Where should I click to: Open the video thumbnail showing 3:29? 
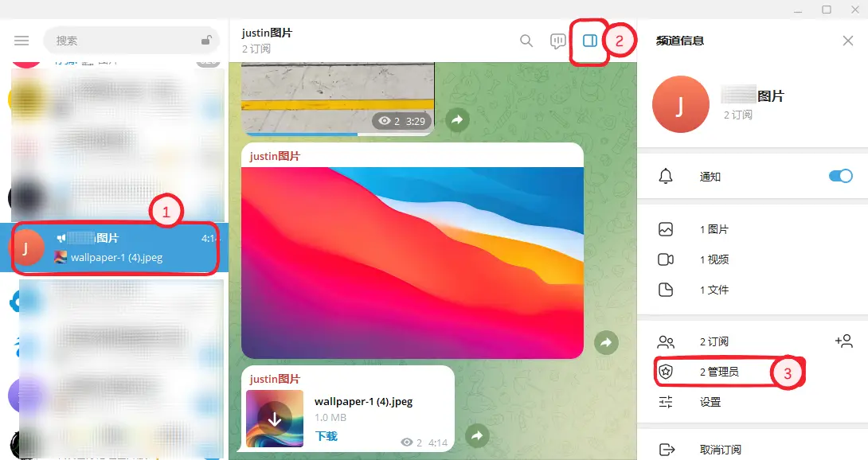coord(338,98)
